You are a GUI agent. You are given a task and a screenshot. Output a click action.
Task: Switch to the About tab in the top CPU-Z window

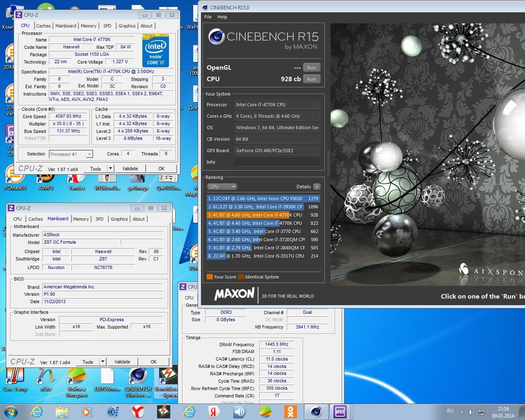click(146, 26)
